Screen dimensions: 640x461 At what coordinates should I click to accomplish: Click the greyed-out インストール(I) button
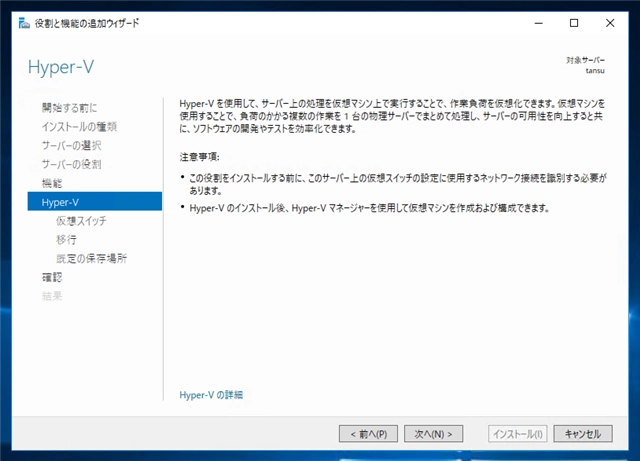click(x=518, y=434)
